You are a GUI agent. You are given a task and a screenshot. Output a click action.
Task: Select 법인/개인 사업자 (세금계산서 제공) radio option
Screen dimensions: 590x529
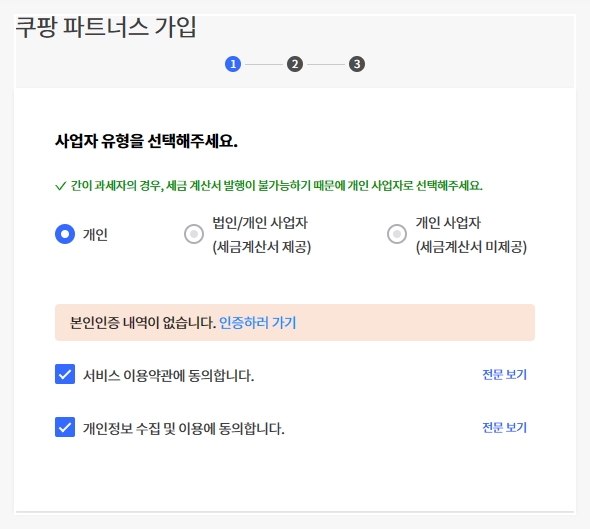[194, 234]
